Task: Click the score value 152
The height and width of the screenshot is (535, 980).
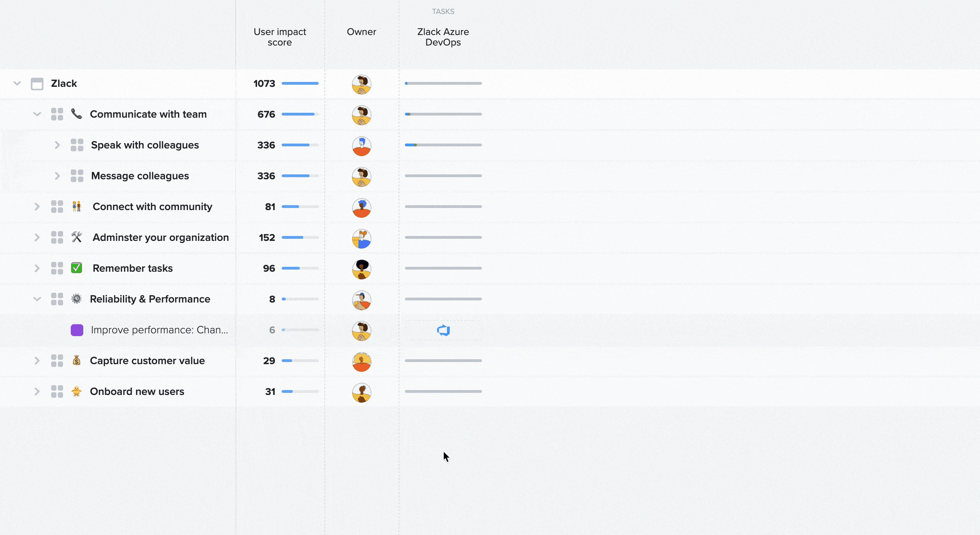Action: point(267,237)
